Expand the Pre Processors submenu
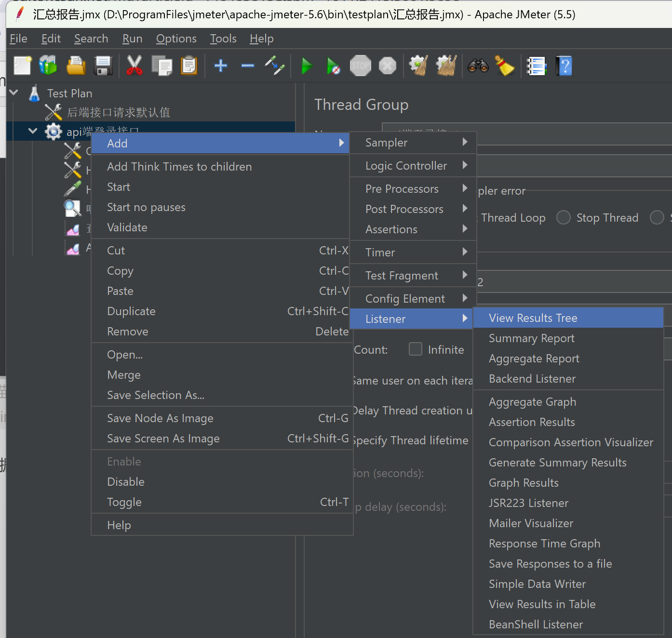This screenshot has height=638, width=672. (x=413, y=189)
